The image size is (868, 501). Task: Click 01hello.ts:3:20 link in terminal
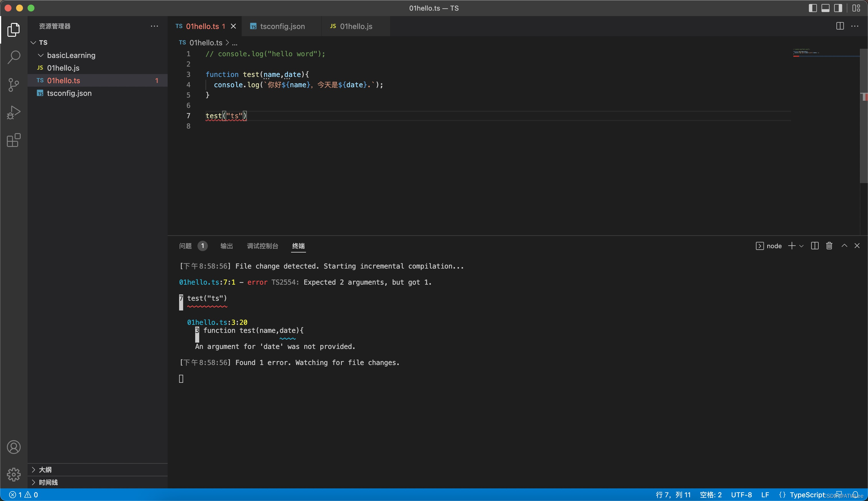[217, 323]
